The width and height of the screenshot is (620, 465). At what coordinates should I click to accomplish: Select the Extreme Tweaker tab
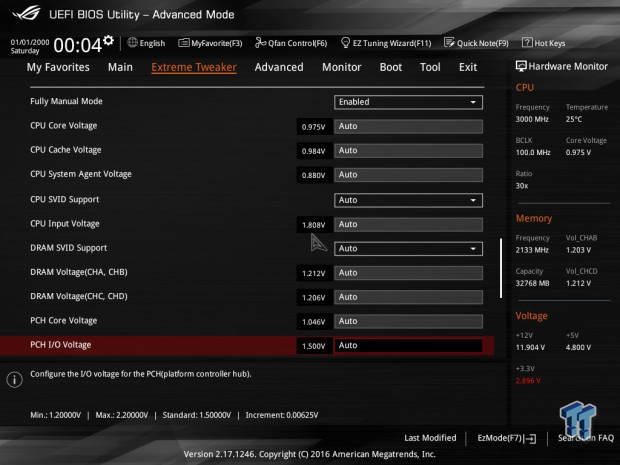(x=194, y=67)
